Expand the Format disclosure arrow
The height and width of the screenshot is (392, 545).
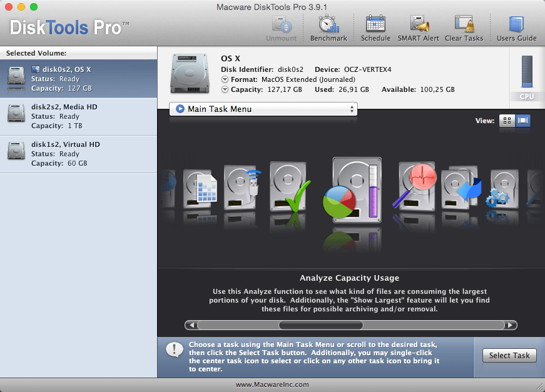[x=225, y=79]
